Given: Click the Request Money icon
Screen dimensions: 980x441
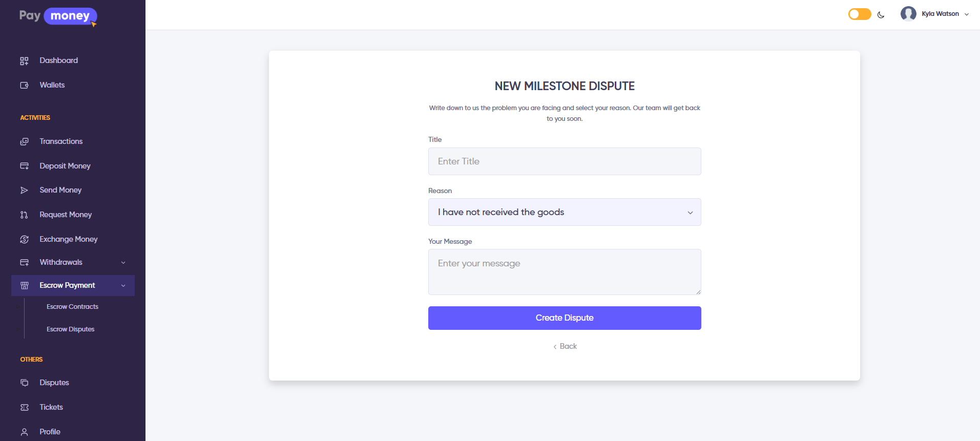Looking at the screenshot, I should tap(24, 215).
